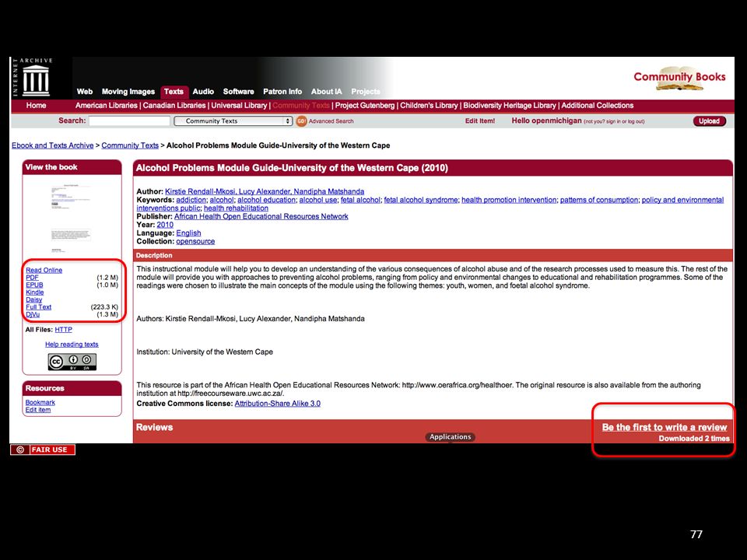Go to Home in the red bar
Image resolution: width=747 pixels, height=560 pixels.
point(37,105)
